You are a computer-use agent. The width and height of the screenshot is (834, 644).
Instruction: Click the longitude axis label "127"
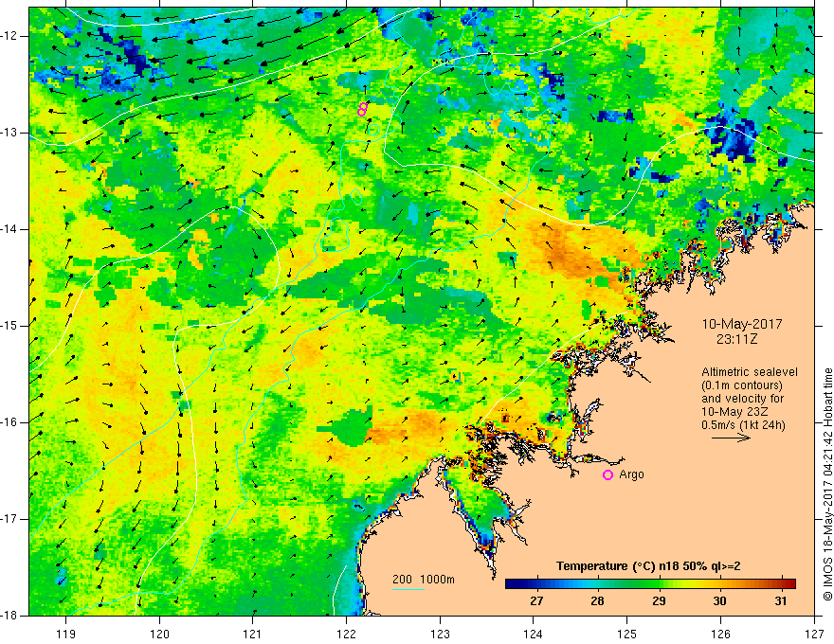[814, 634]
